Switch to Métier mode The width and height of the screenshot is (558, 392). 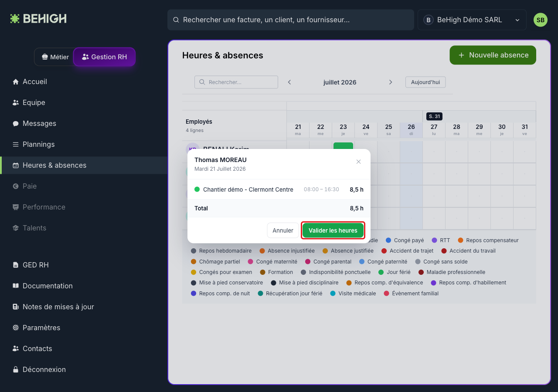(55, 57)
